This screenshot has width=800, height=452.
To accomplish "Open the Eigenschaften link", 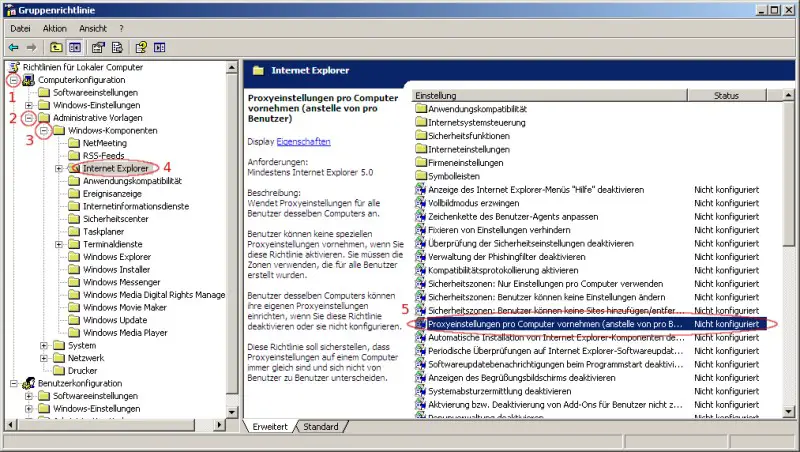I will (304, 141).
